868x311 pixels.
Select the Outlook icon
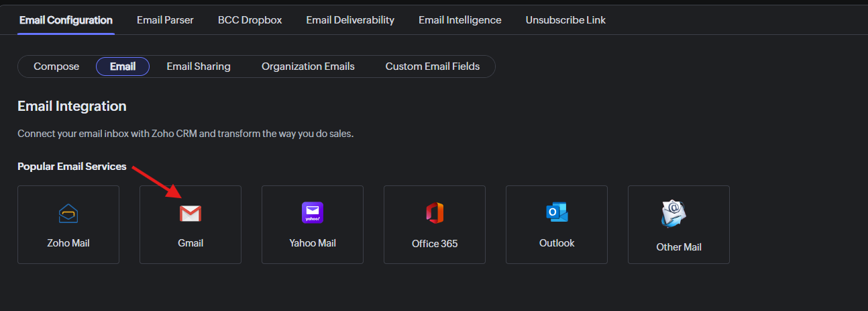[557, 212]
